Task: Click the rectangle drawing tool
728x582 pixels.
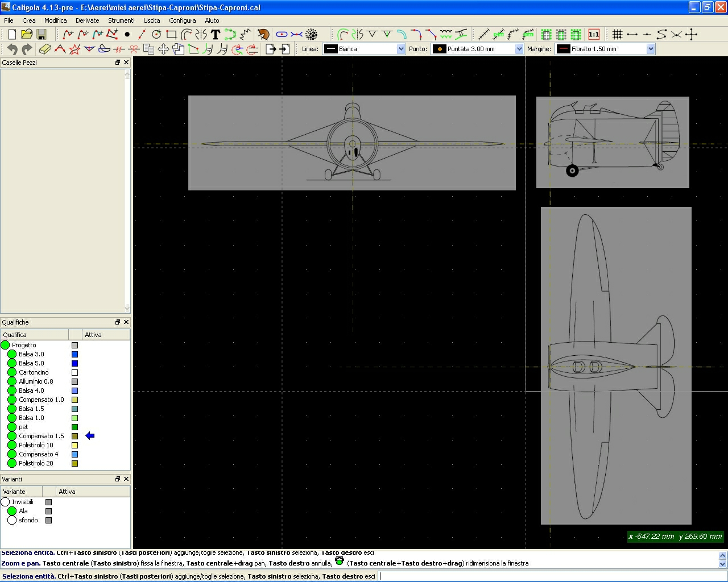Action: pos(171,35)
